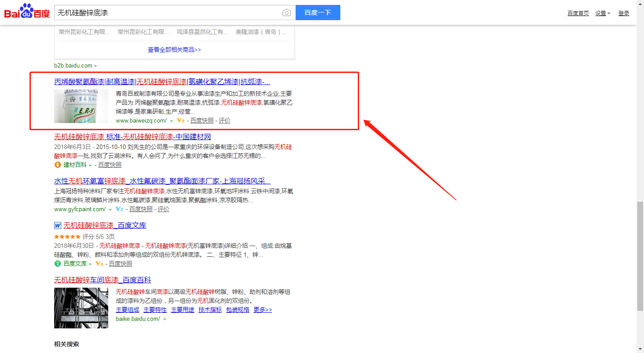Image resolution: width=644 pixels, height=353 pixels.
Task: Click V2 badge beside gyfcpaint.com
Action: (x=119, y=209)
